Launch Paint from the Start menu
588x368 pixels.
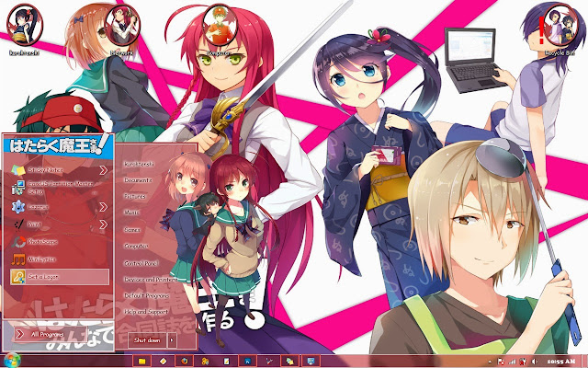point(60,224)
